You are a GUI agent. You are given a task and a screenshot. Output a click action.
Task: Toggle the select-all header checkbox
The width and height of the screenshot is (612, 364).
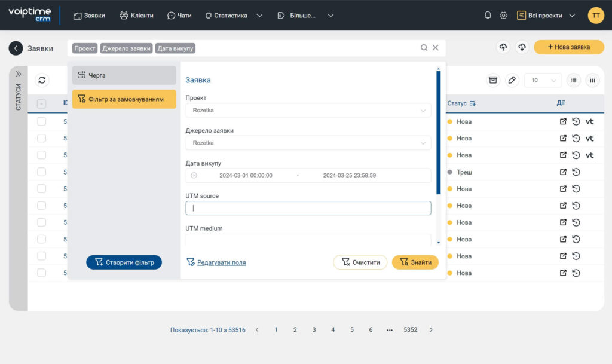click(x=41, y=103)
